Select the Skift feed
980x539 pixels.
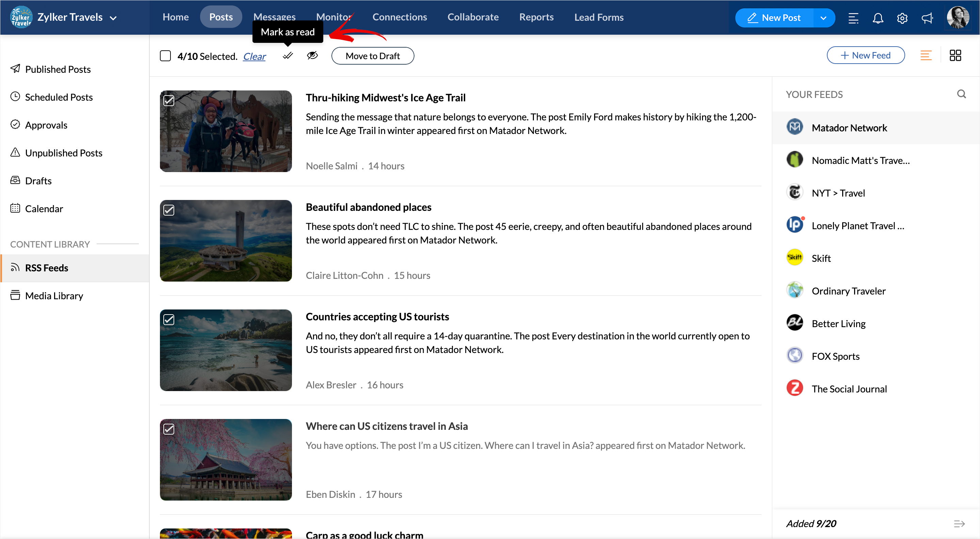click(821, 258)
